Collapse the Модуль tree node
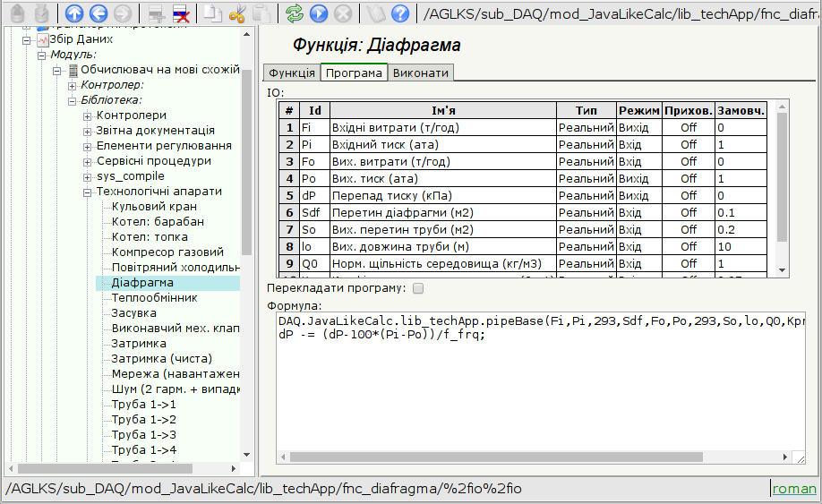The width and height of the screenshot is (822, 504). 41,55
